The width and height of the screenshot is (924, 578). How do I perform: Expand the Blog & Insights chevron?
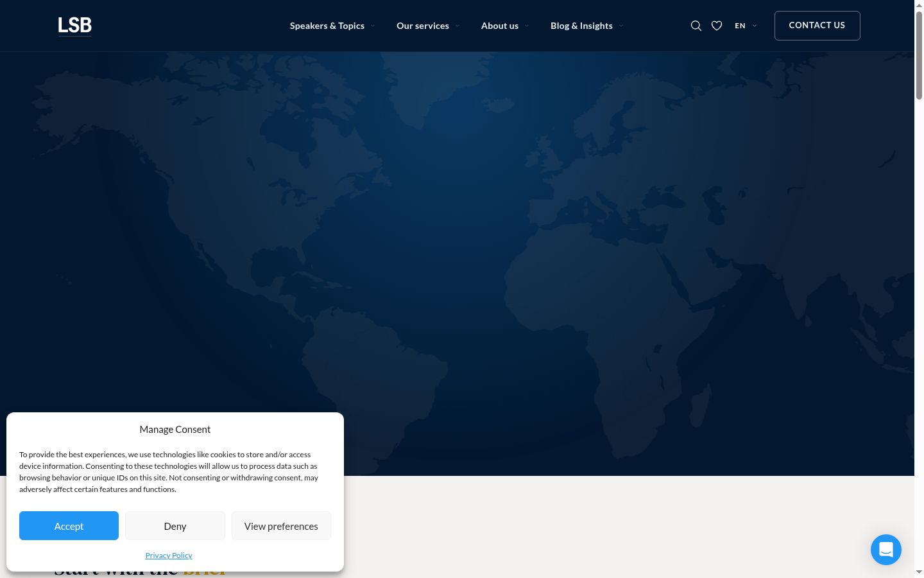pyautogui.click(x=621, y=26)
